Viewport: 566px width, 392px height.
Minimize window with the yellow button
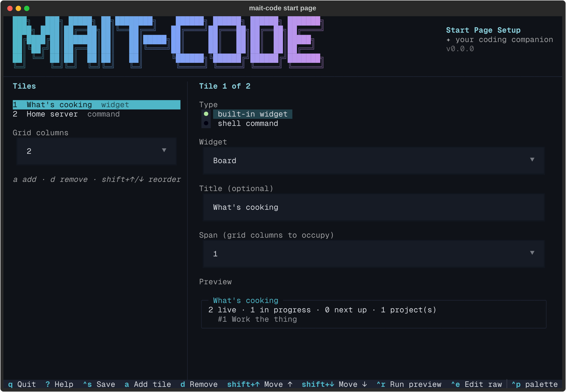18,8
